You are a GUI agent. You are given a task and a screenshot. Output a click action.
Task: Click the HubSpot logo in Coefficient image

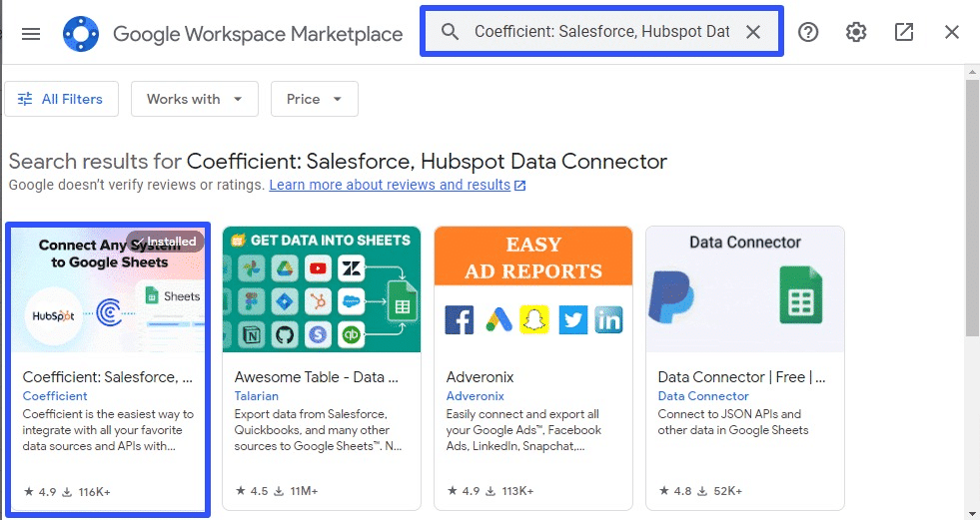(53, 315)
